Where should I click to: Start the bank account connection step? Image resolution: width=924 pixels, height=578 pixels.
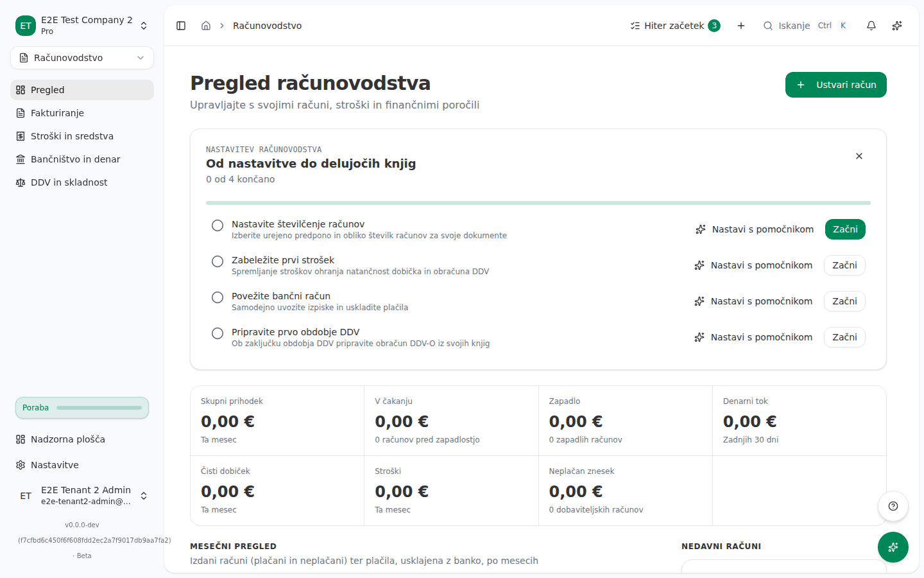844,301
